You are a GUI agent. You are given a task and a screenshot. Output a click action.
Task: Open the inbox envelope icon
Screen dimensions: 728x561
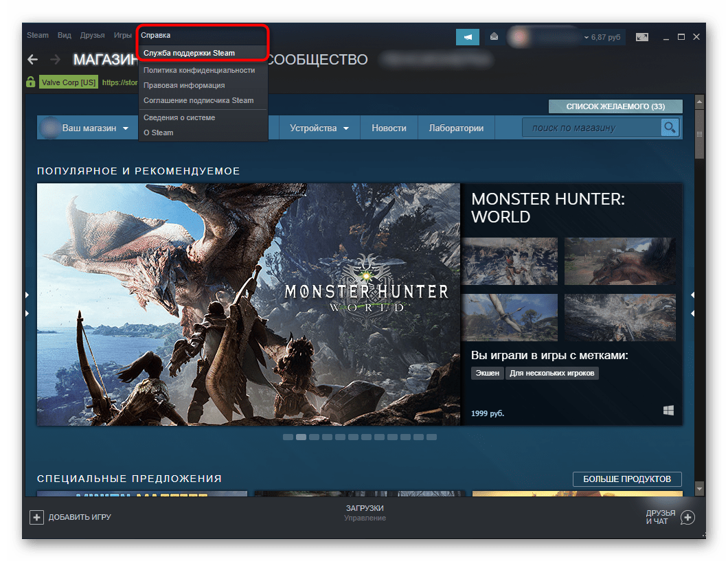(493, 36)
